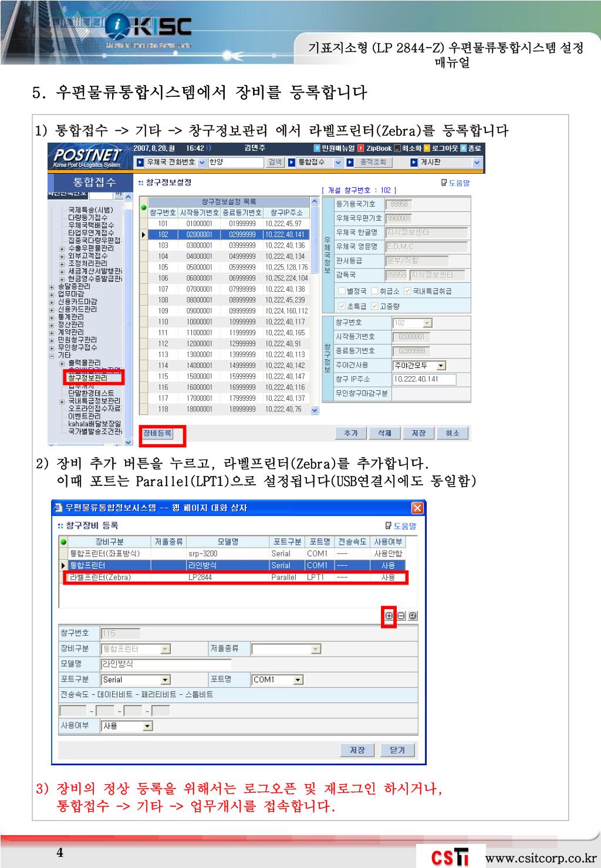
Task: Click the 창구정보설정 list scroll-up arrow
Action: click(315, 202)
